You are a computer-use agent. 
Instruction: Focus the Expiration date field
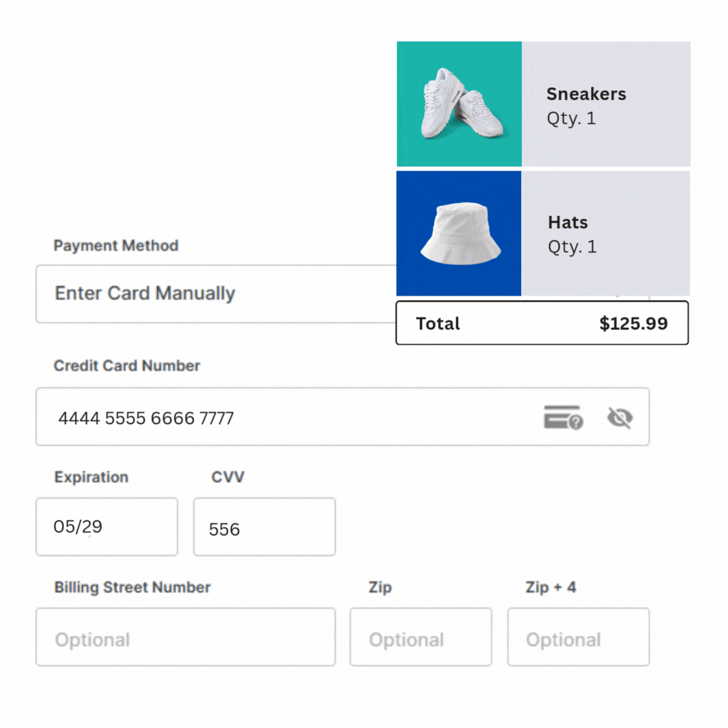[x=107, y=527]
